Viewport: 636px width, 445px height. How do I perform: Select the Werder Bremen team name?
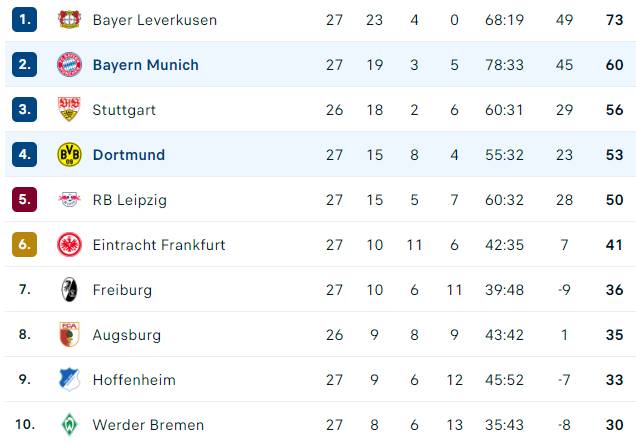click(148, 425)
